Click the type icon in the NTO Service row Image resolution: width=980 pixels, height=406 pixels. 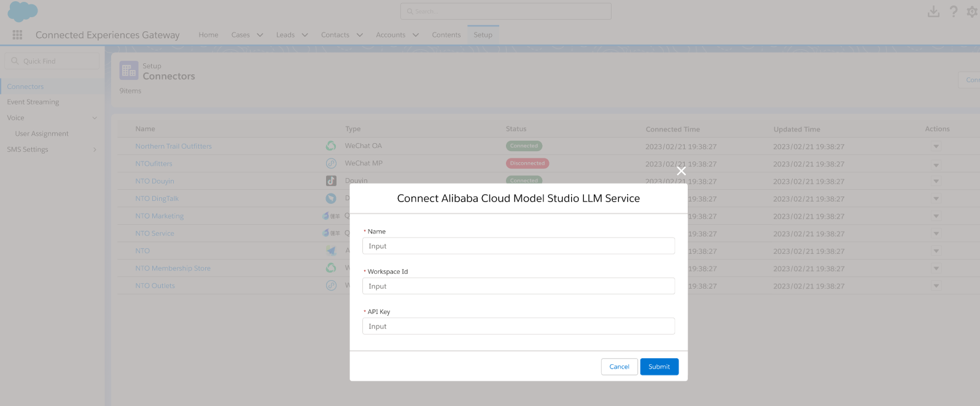point(331,233)
